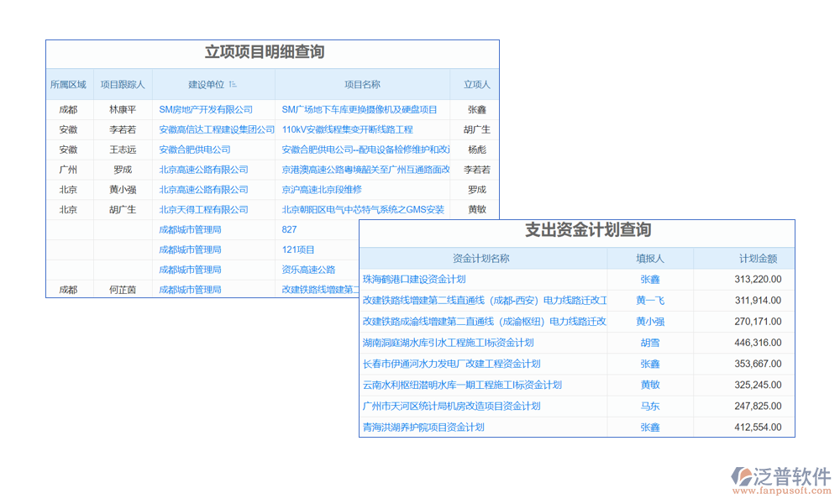Select the 446,316.00 amount cell
The image size is (840, 504).
[758, 343]
